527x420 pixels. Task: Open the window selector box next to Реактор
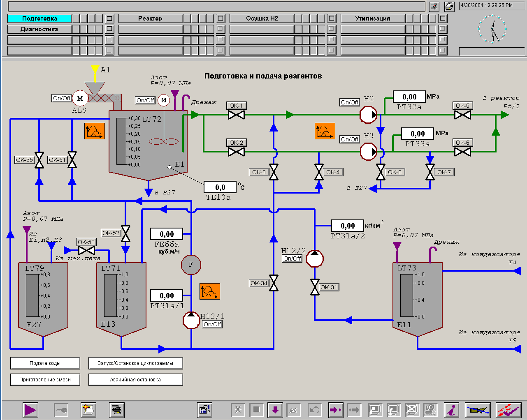pos(221,18)
